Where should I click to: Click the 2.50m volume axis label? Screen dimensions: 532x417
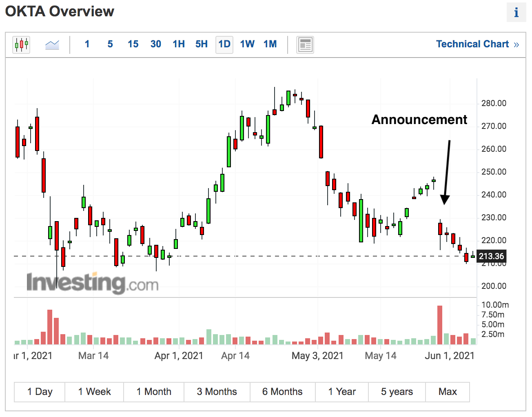(x=493, y=334)
